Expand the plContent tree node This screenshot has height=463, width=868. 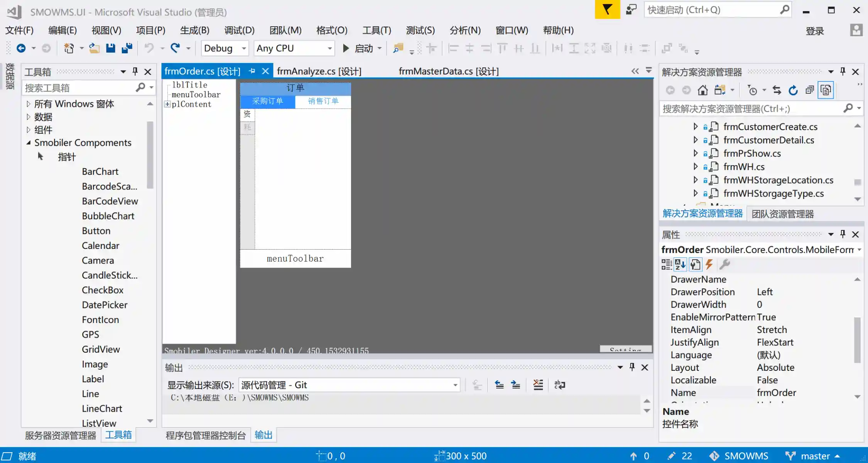click(167, 104)
